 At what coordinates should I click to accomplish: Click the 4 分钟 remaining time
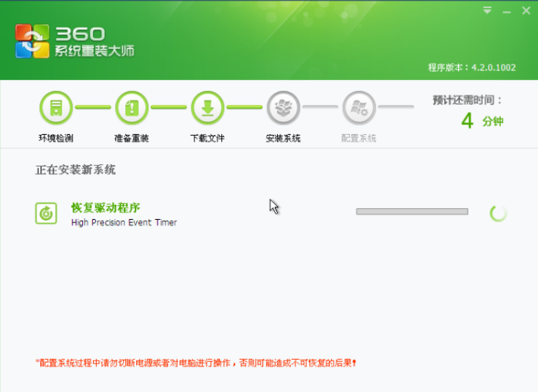[x=482, y=121]
